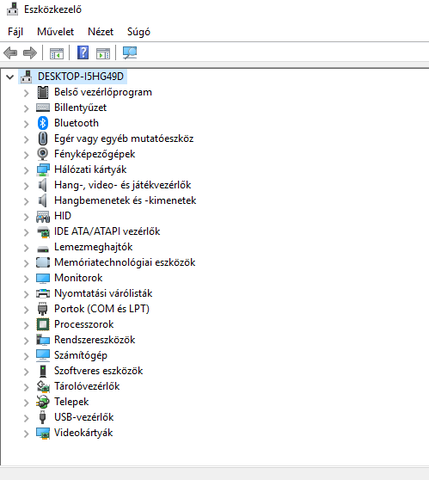Click the Eszközkezelő title bar app icon
This screenshot has height=480, width=429.
[13, 9]
